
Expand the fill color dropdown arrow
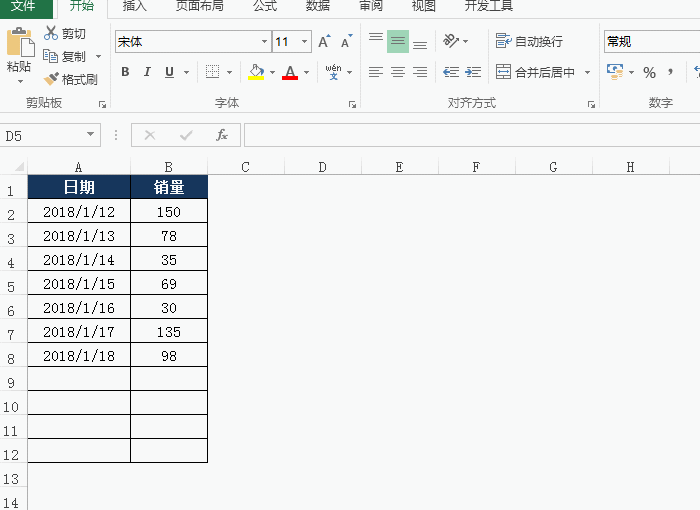click(x=272, y=72)
